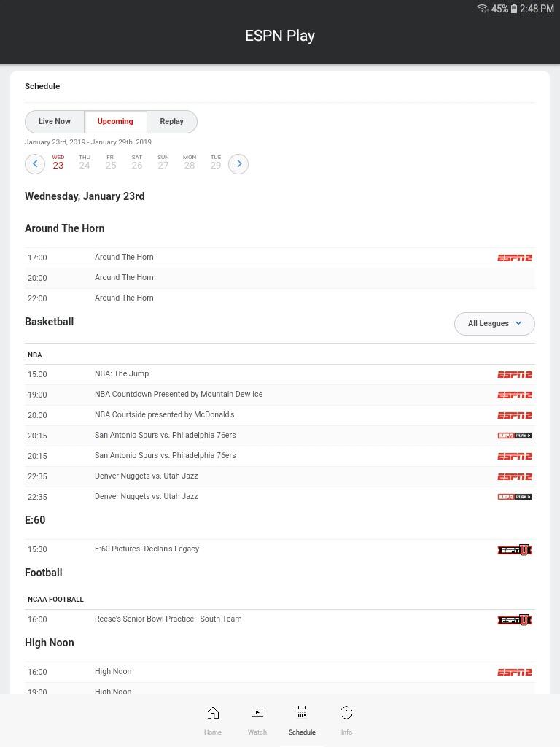The image size is (560, 747).
Task: Select Saturday 26 date
Action: (x=136, y=163)
